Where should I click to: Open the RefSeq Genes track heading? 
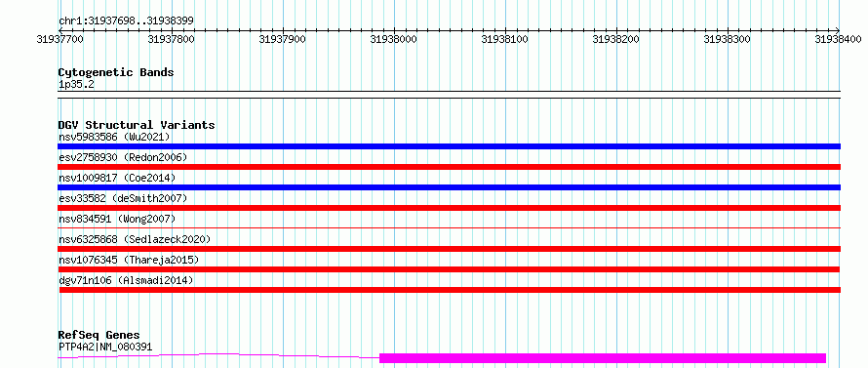pos(99,336)
